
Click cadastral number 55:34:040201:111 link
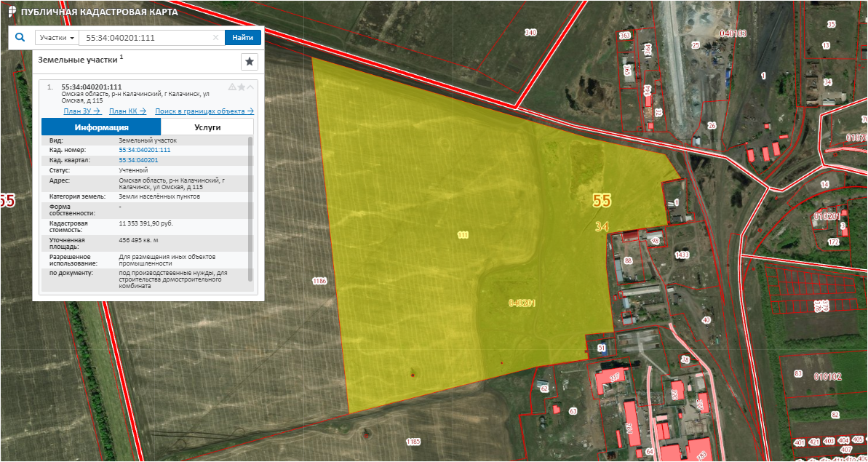coord(144,150)
